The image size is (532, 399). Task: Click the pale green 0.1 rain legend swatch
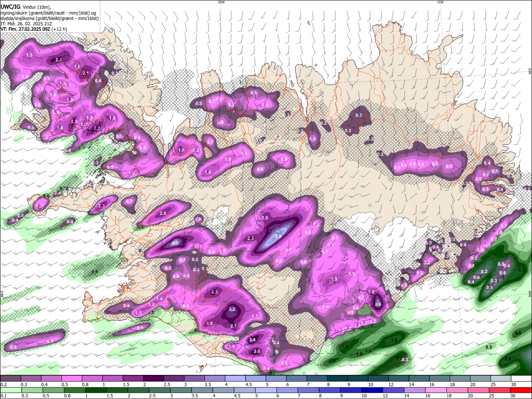point(10,390)
